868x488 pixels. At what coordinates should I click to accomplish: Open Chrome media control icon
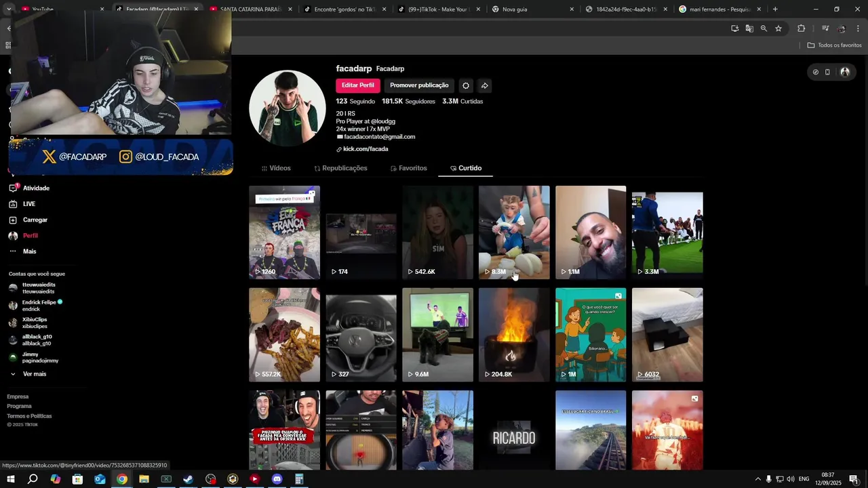click(x=825, y=28)
